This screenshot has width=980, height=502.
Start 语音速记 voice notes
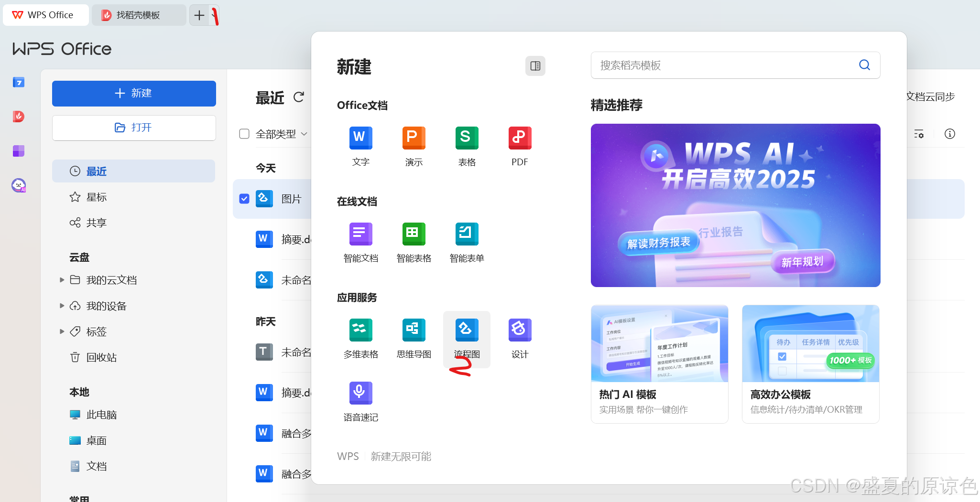360,402
